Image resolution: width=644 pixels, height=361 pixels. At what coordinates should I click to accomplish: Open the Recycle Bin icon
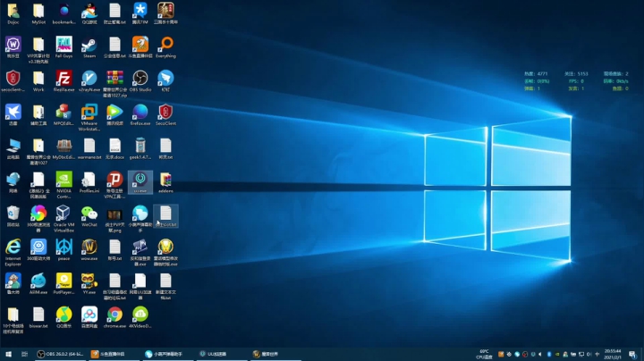pos(13,215)
